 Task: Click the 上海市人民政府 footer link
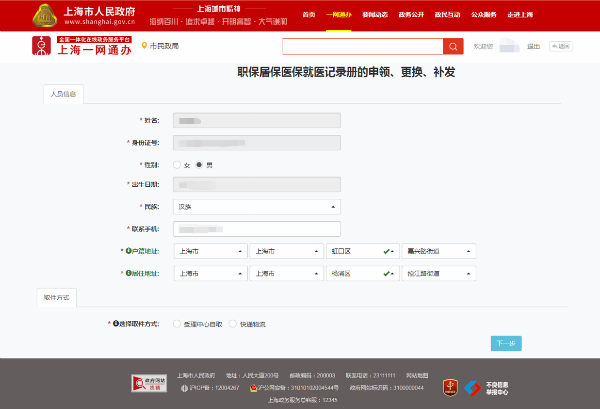pyautogui.click(x=196, y=375)
